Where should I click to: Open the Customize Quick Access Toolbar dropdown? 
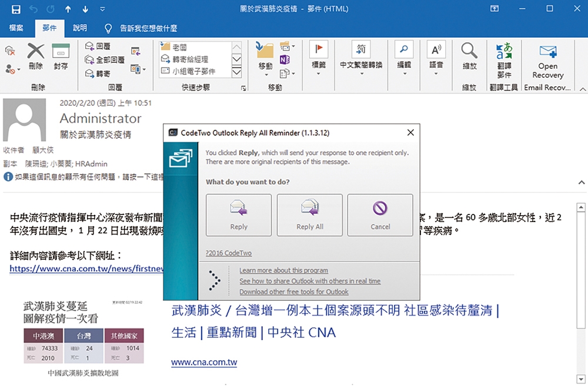102,9
